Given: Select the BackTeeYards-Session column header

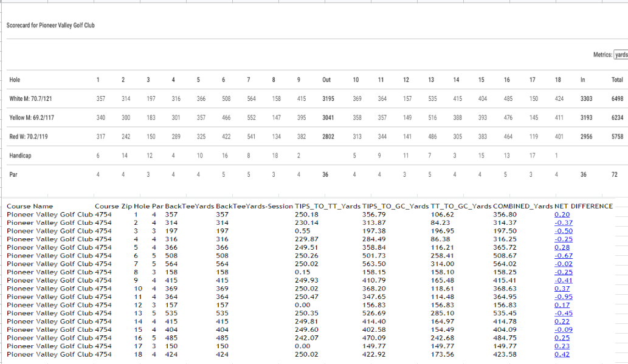Looking at the screenshot, I should [254, 206].
